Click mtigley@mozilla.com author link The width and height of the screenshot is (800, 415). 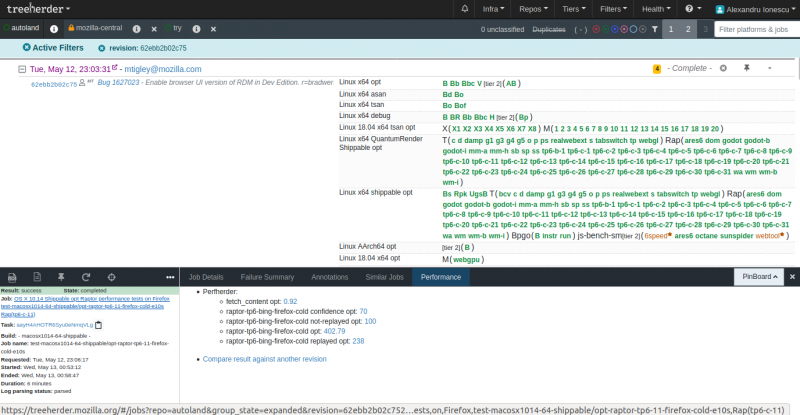(x=163, y=69)
